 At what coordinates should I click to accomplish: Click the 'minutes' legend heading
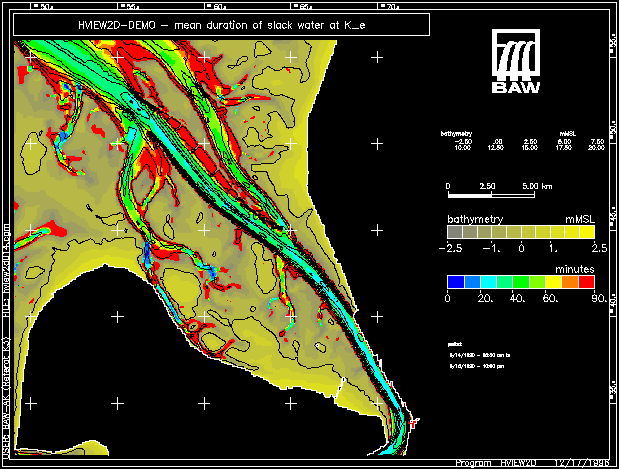574,269
